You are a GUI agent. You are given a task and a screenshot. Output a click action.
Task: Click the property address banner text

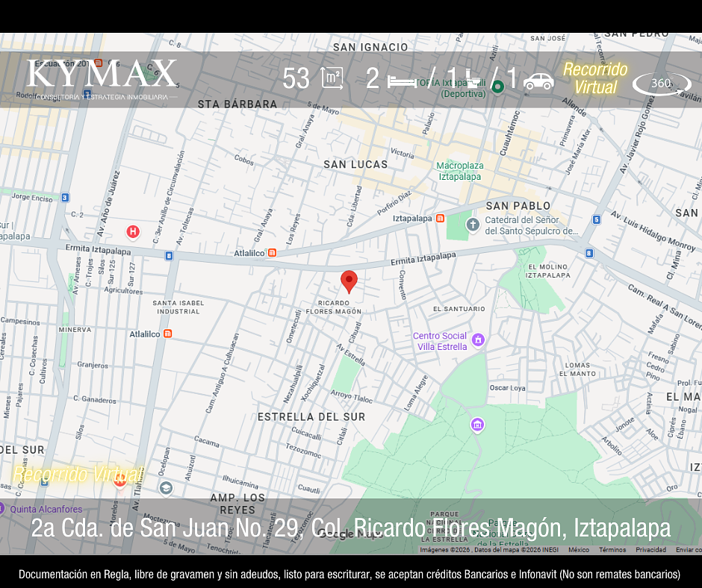(350, 528)
